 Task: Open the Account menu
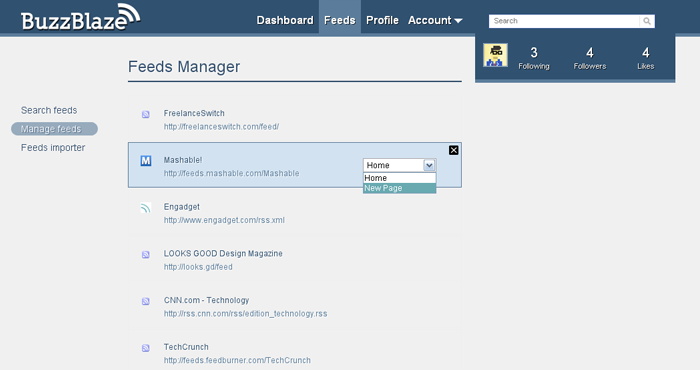pos(435,20)
